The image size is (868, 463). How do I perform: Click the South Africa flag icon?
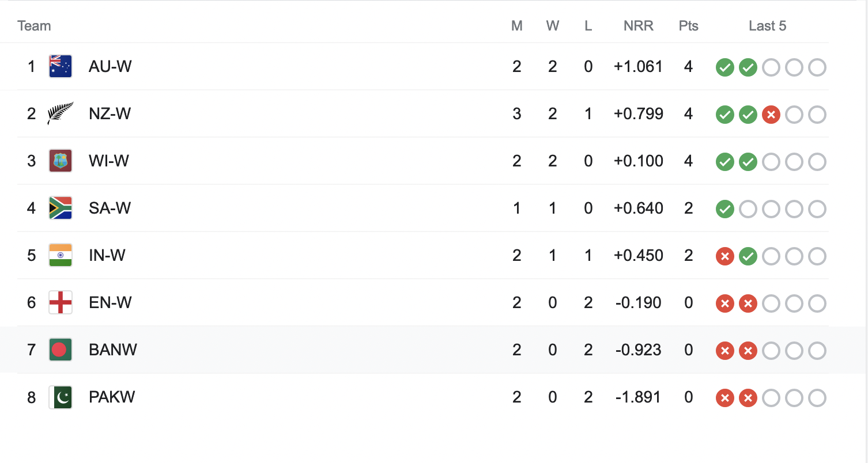coord(61,208)
